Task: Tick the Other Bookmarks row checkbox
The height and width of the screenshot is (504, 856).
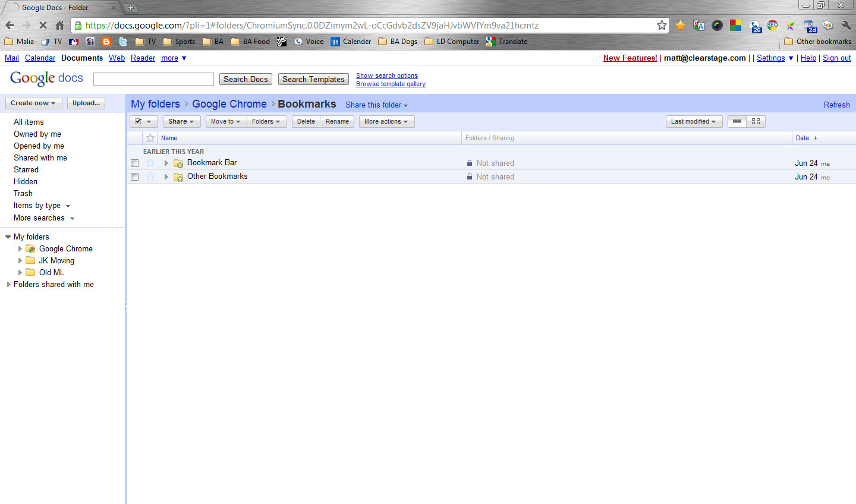Action: tap(134, 177)
